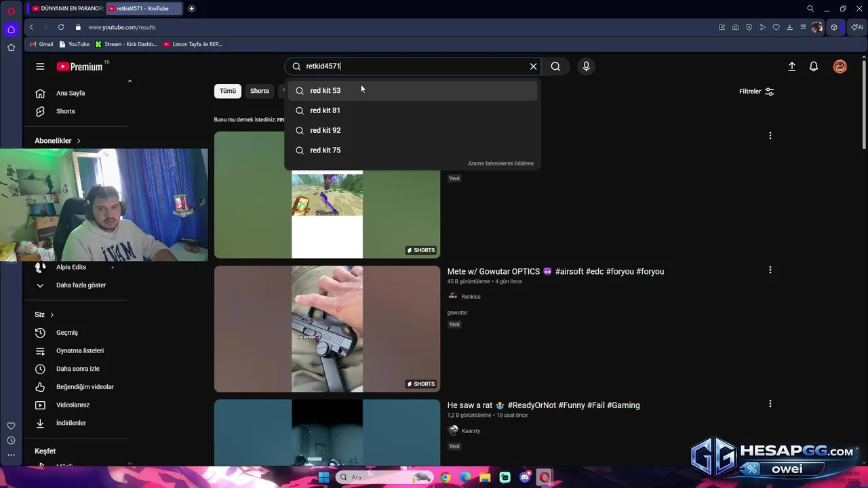Add page to Opera bookmarks heart icon
The height and width of the screenshot is (488, 868).
coord(776,27)
